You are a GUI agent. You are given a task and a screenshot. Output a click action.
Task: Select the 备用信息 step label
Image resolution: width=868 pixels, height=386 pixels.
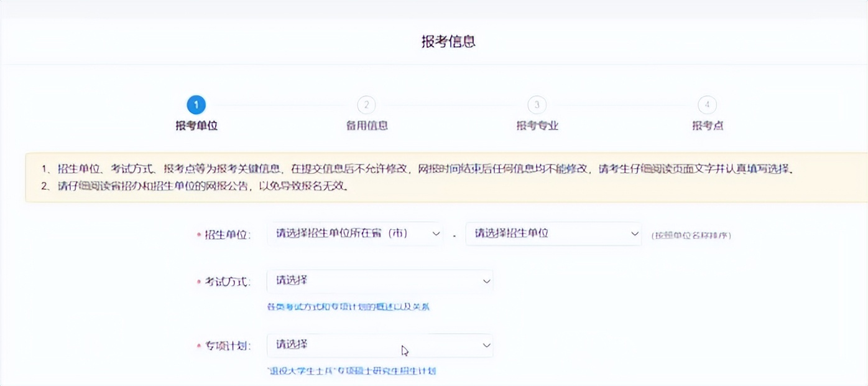pyautogui.click(x=368, y=125)
